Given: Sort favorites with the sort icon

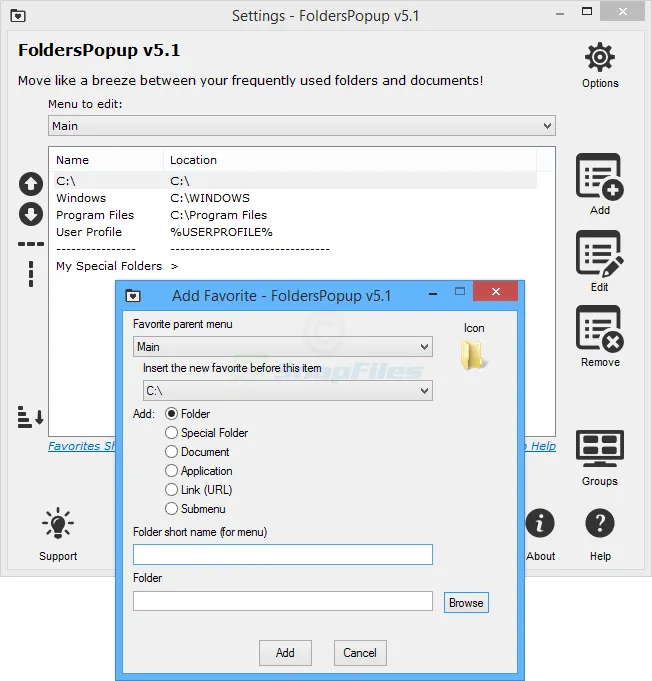Looking at the screenshot, I should coord(30,417).
